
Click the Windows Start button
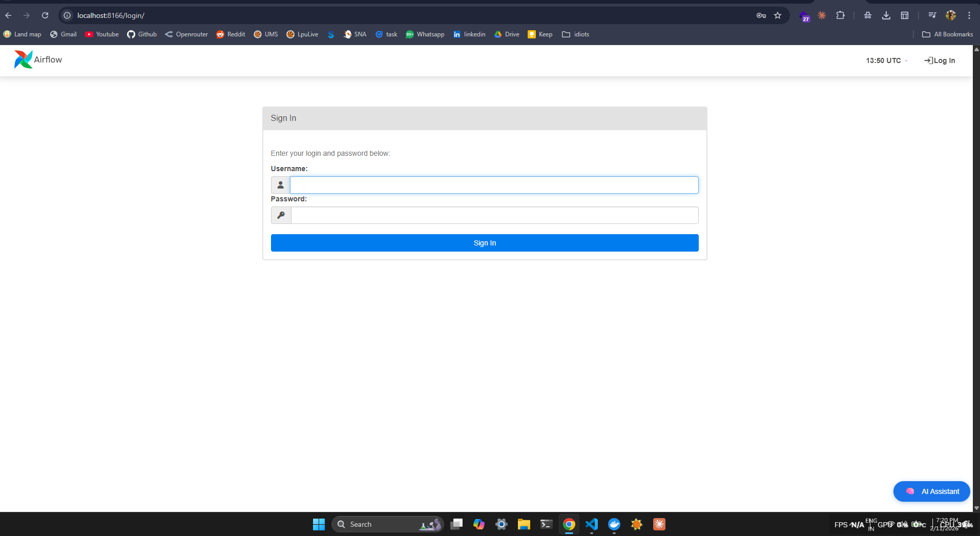tap(319, 524)
